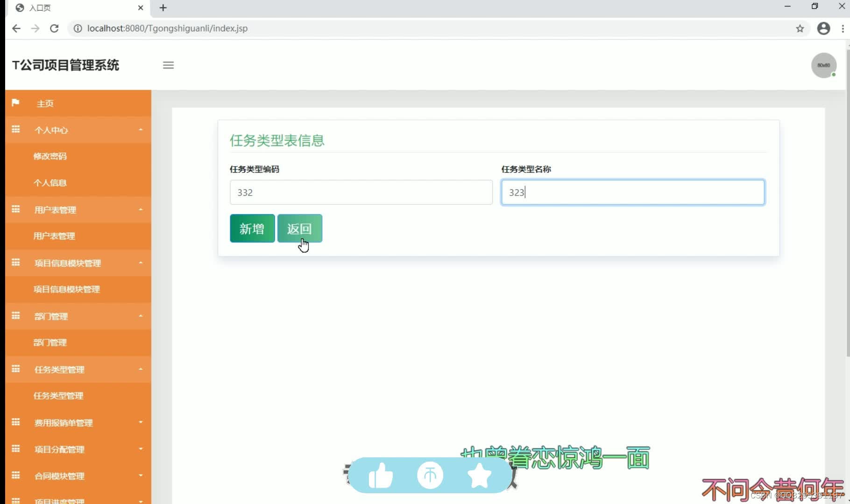
Task: Click the grid icon beside 合同模块管理
Action: tap(15, 475)
